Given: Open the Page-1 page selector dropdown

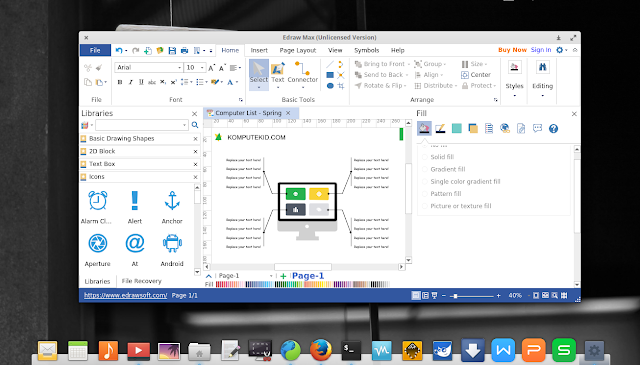Looking at the screenshot, I should pos(271,276).
